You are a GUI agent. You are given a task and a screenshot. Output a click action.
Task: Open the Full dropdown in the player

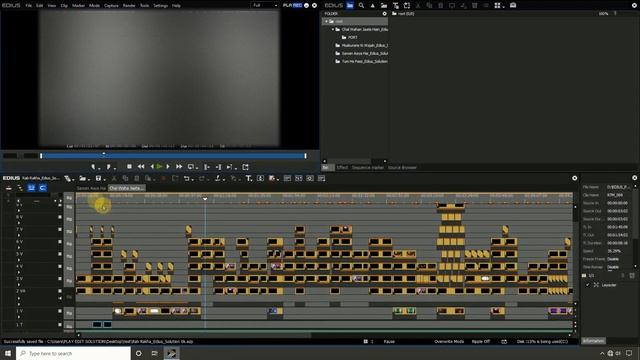[x=264, y=5]
